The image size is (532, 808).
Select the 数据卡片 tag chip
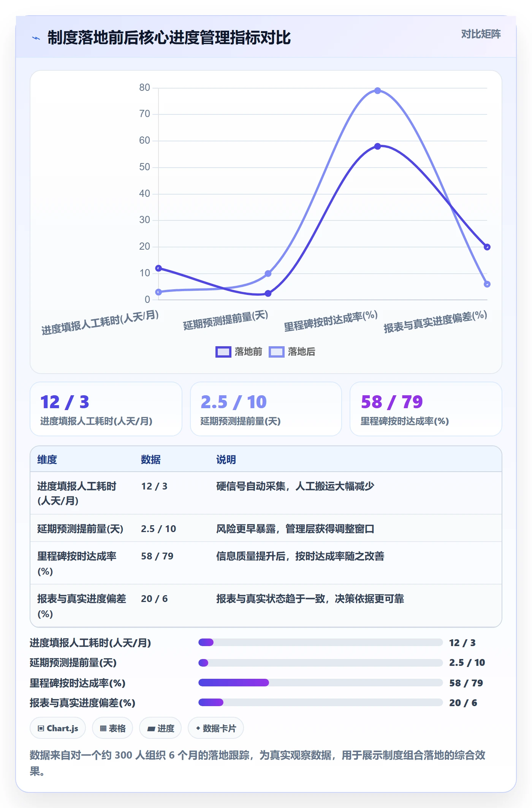216,728
